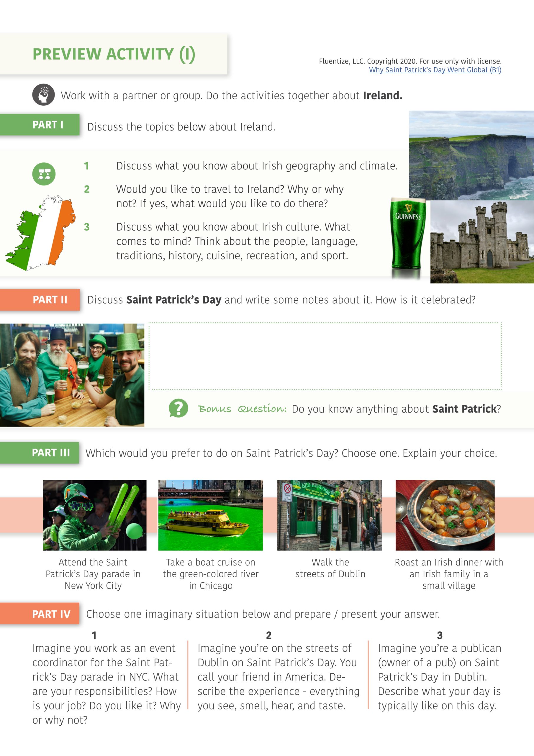This screenshot has height=756, width=534.
Task: Open the Why Saint Patrick's Day Went Global link
Action: tap(435, 70)
